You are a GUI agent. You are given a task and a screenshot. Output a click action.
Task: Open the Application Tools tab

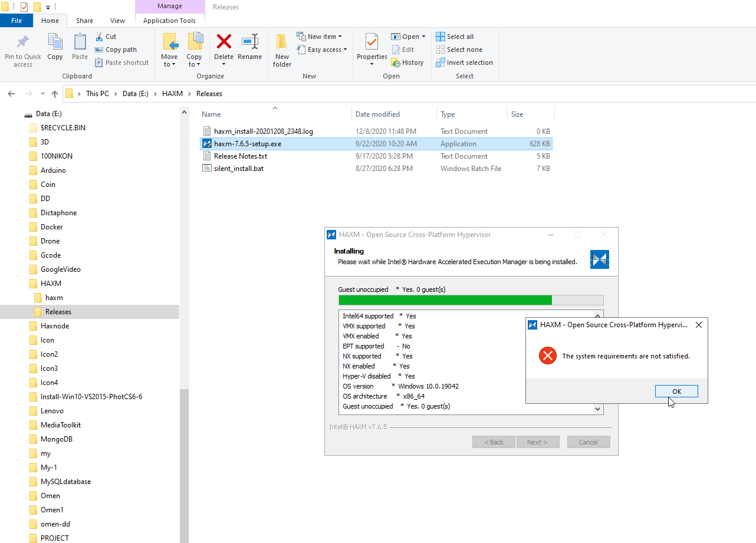170,21
